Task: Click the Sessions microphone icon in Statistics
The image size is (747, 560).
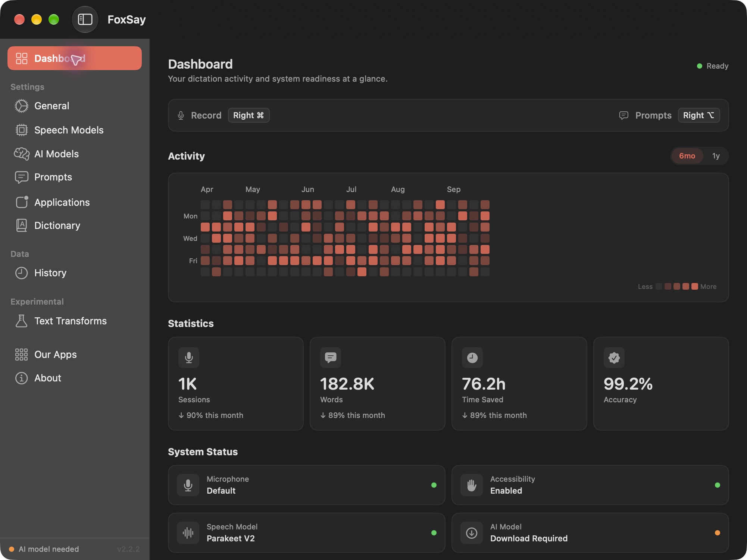Action: coord(189,358)
